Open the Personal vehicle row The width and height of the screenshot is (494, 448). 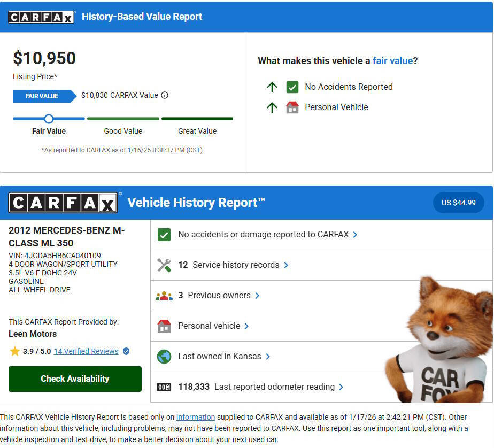click(209, 326)
